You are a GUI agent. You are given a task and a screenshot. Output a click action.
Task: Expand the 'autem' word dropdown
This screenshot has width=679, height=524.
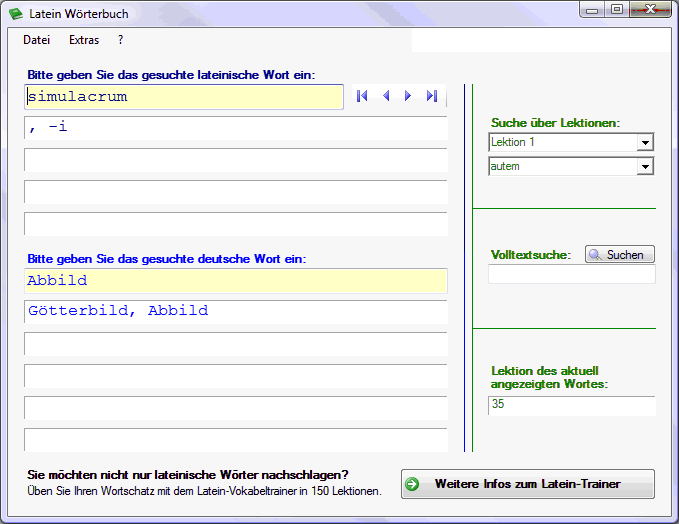[644, 167]
